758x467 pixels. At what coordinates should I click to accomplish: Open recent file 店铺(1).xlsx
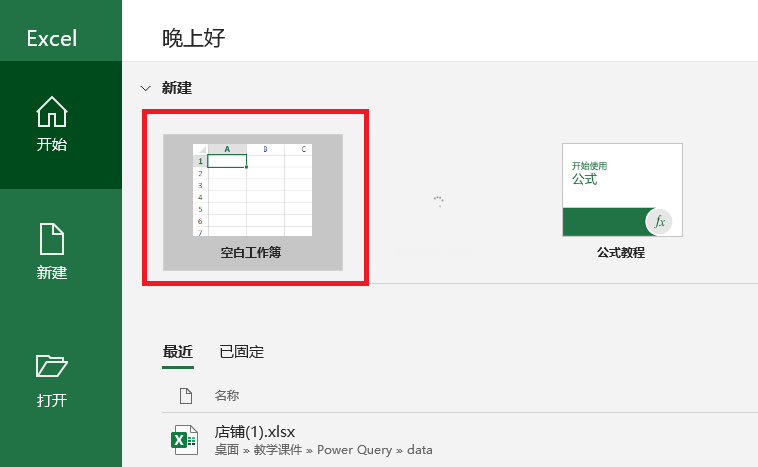tap(254, 432)
